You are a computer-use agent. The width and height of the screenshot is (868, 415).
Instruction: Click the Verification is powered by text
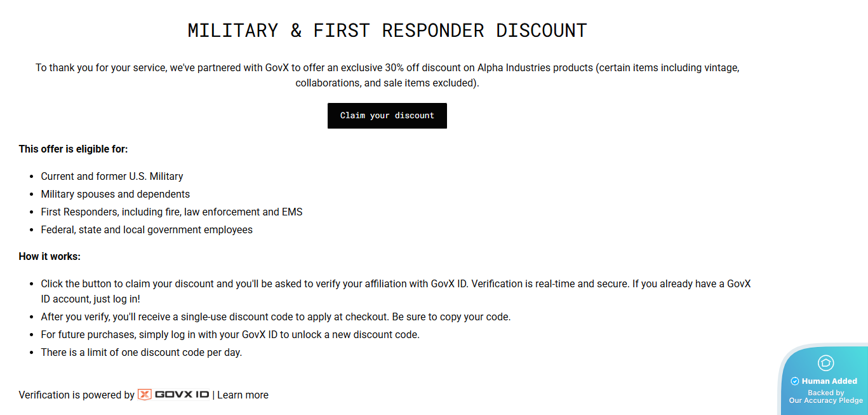click(x=76, y=395)
